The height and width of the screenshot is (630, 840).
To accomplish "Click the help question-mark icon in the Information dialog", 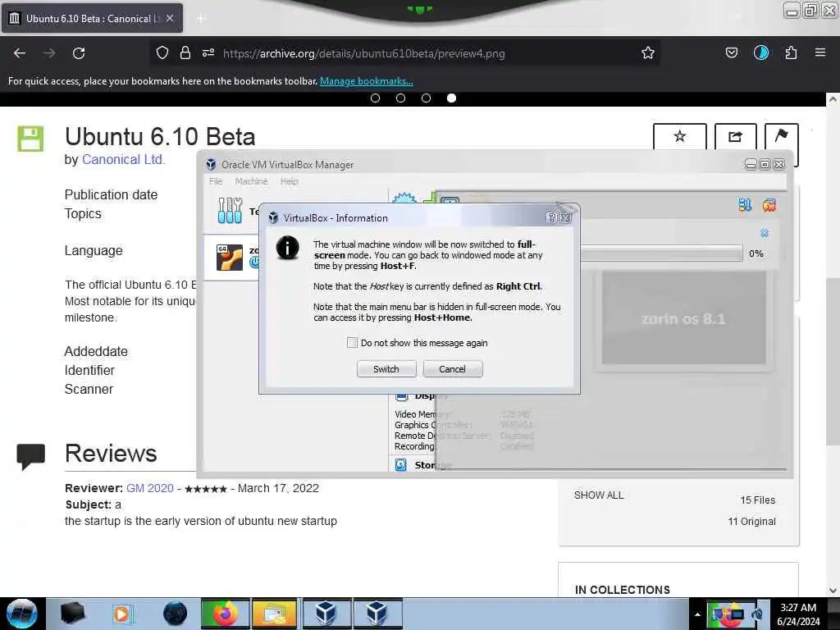I will (551, 218).
